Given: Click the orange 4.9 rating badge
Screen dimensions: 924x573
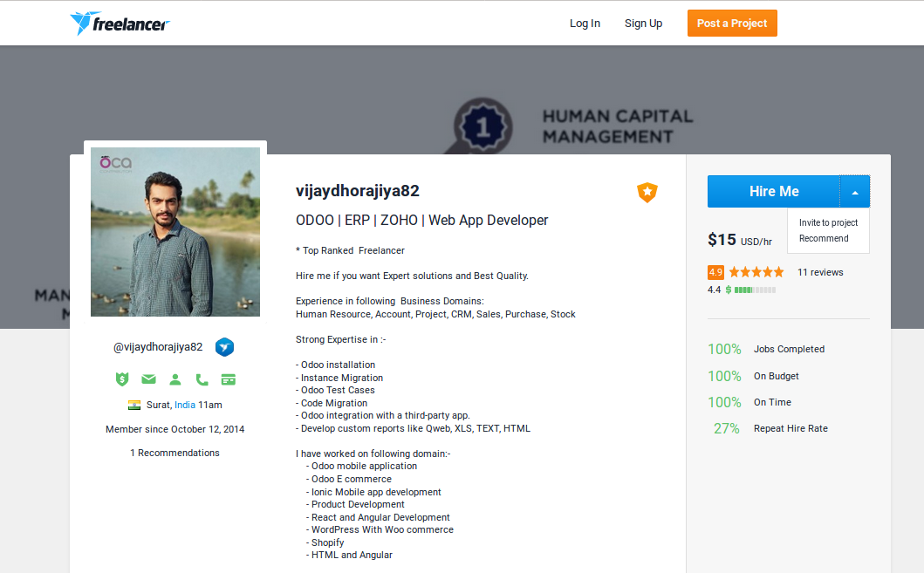Looking at the screenshot, I should click(x=715, y=272).
